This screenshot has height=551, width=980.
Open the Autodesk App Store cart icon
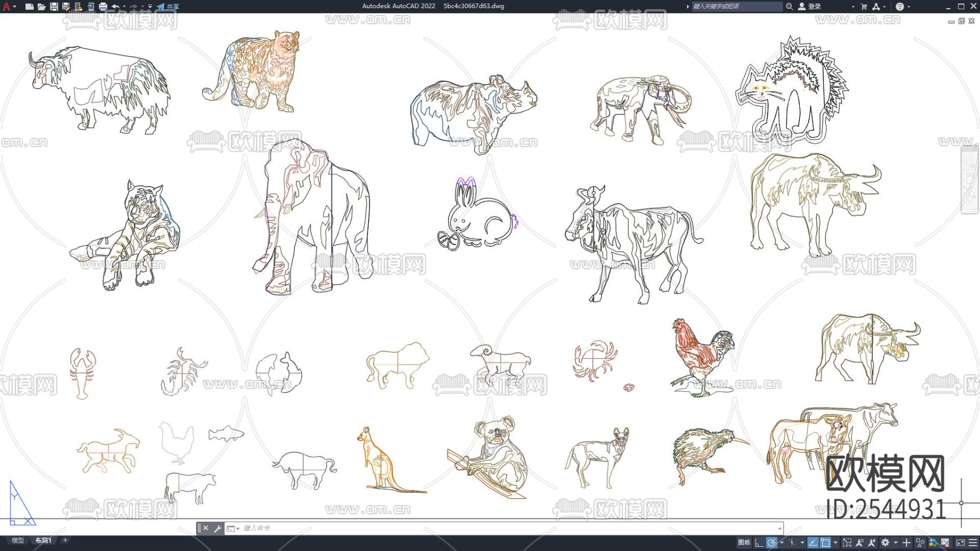point(864,7)
